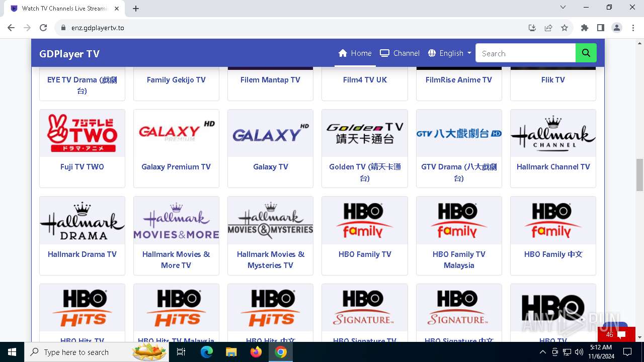Open the HBO Signature TV logo
Image resolution: width=644 pixels, height=362 pixels.
point(365,308)
